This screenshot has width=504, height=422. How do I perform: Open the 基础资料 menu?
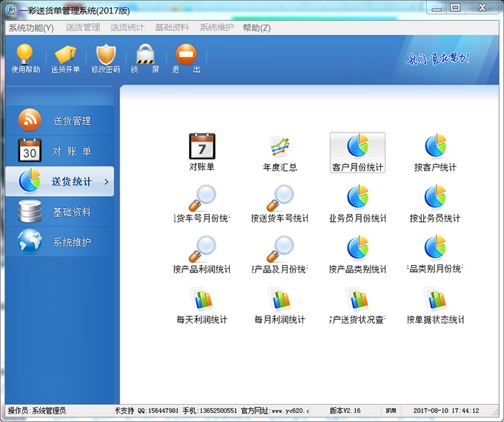(x=172, y=28)
